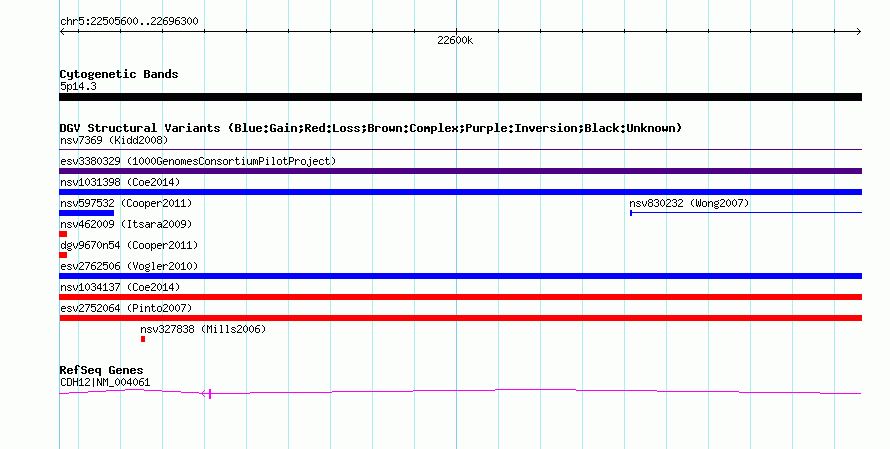
Task: Click the 22600k ruler tick label
Action: [x=455, y=40]
